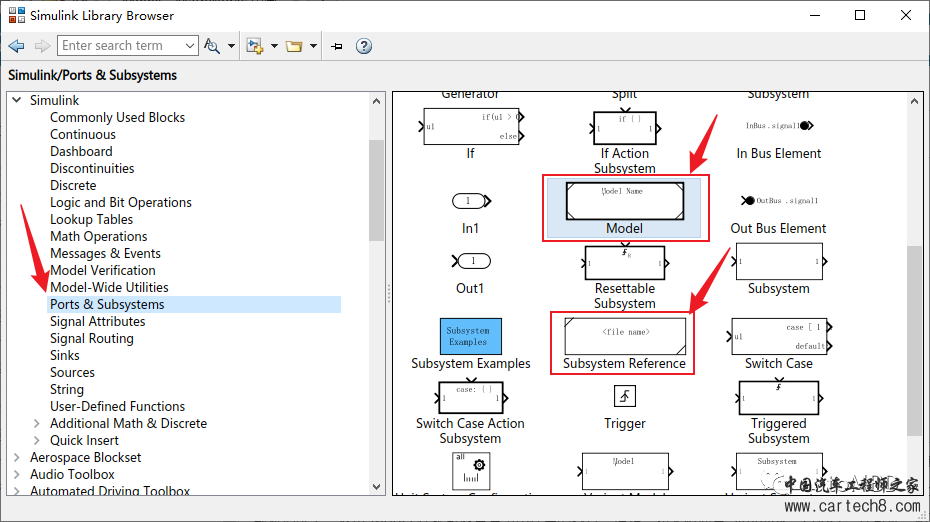The image size is (930, 522).
Task: Open User-Defined Functions library
Action: [117, 407]
